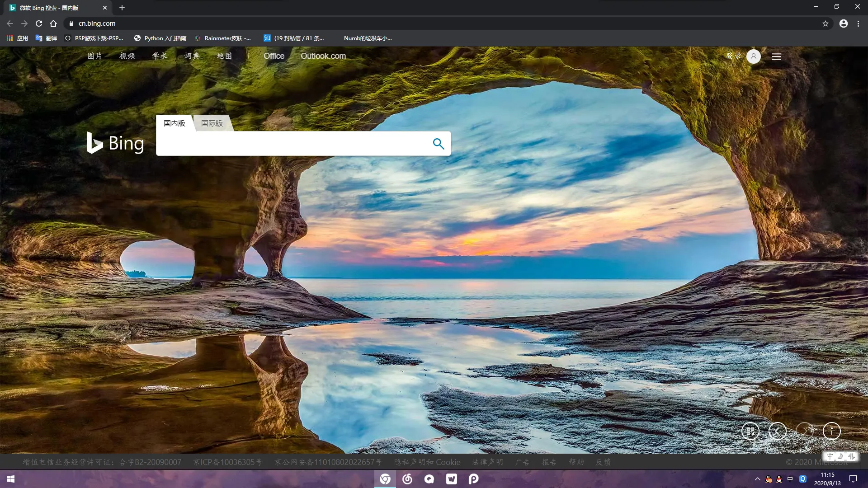Click the wallpaper info button
The image size is (868, 488).
pos(831,431)
